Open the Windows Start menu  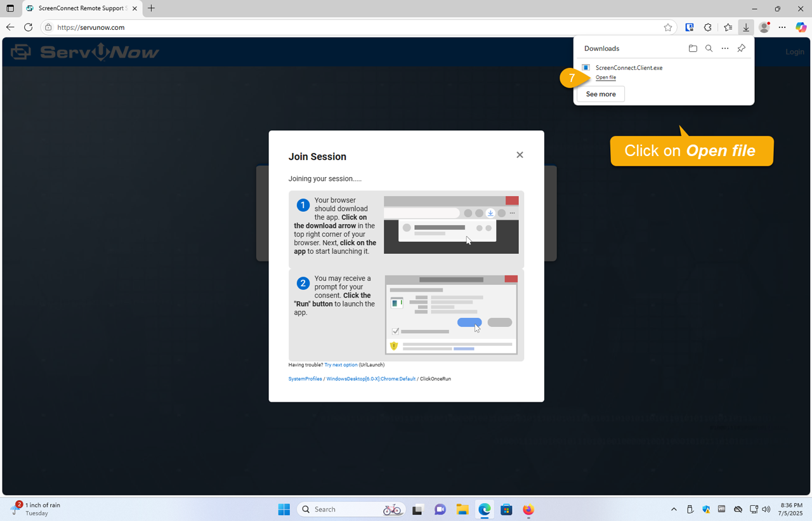pos(284,510)
